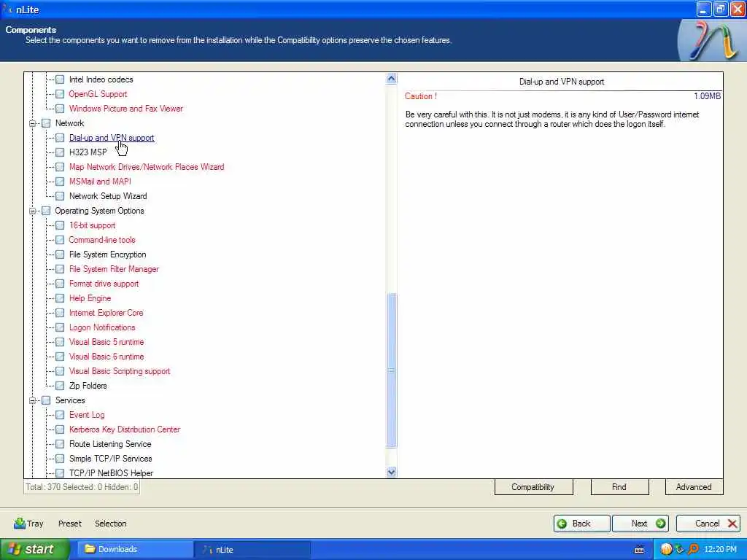The width and height of the screenshot is (747, 560).
Task: Click the component list scroll up arrow
Action: (392, 79)
